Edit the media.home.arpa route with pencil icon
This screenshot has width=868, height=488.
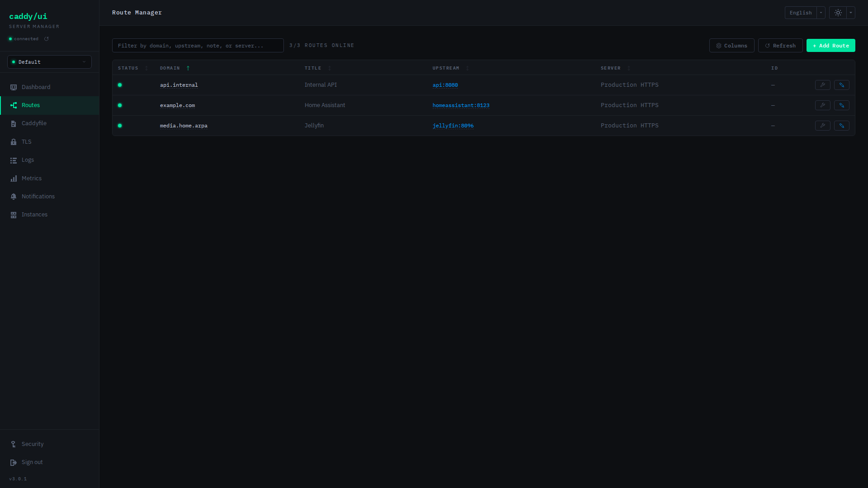[x=841, y=126]
